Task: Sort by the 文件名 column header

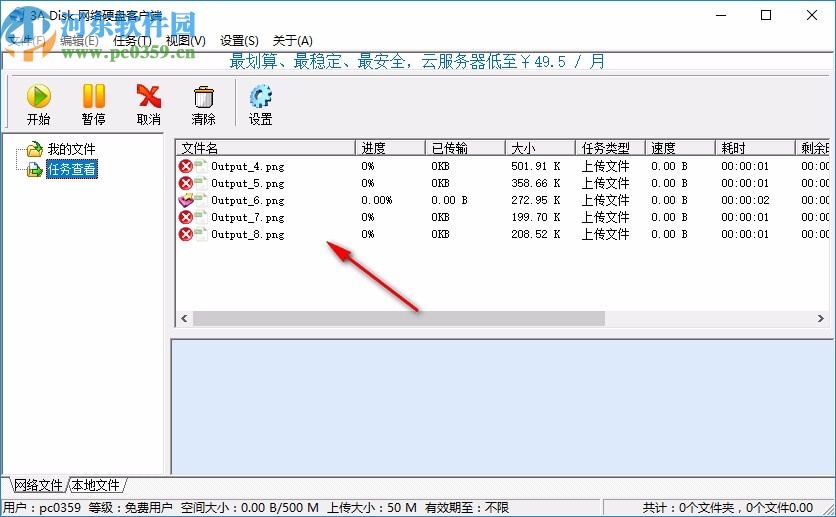Action: (266, 148)
